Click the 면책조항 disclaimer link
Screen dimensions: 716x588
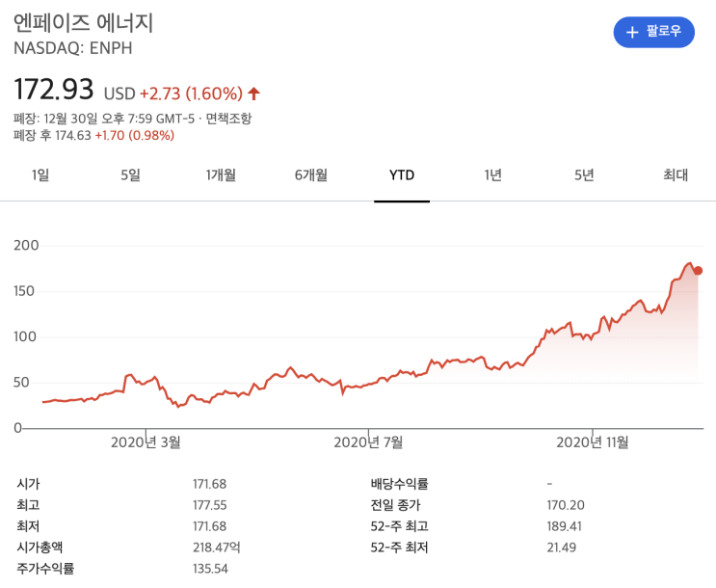(x=228, y=119)
